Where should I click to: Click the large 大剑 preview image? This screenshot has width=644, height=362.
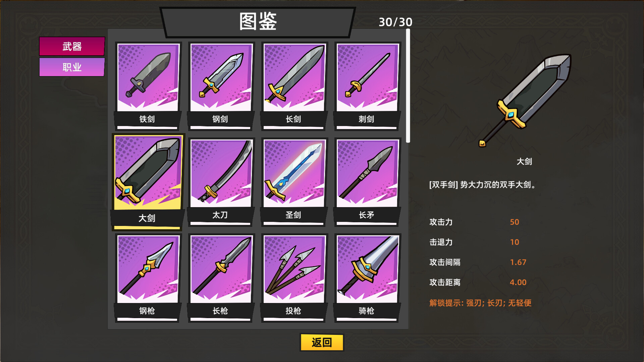(x=525, y=101)
